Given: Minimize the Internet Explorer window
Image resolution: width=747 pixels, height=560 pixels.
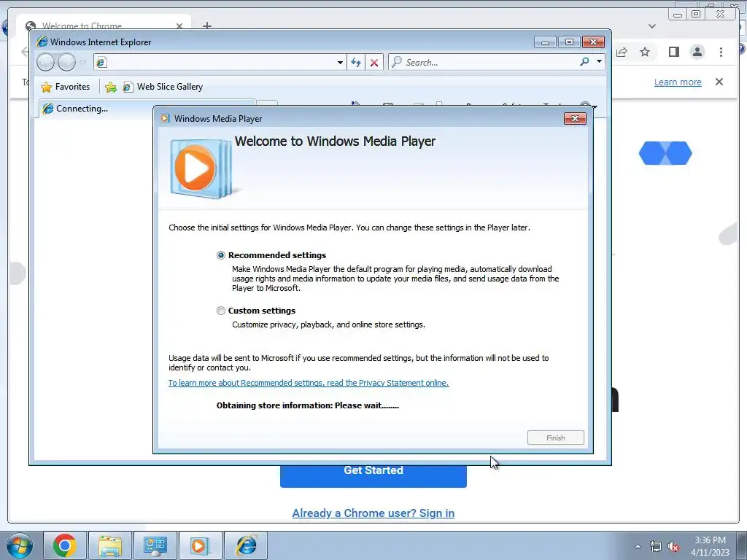Looking at the screenshot, I should (x=545, y=42).
